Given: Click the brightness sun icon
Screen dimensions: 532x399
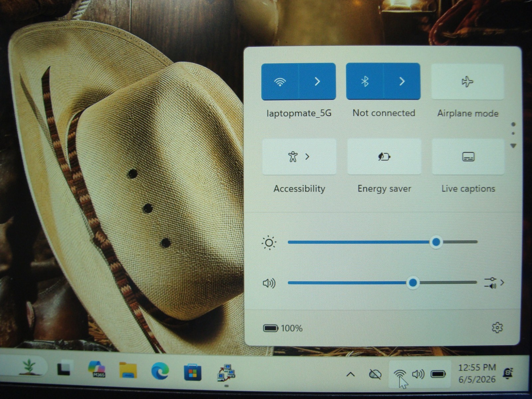Looking at the screenshot, I should click(269, 243).
